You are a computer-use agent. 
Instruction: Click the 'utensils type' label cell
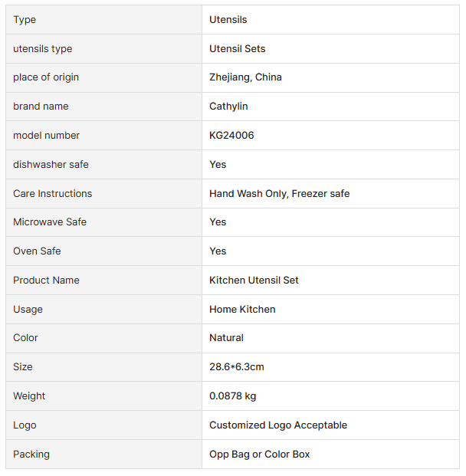click(43, 49)
